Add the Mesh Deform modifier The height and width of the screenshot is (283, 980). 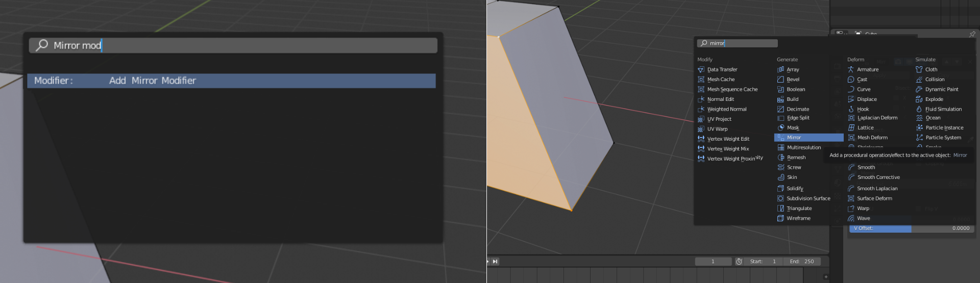(868, 138)
